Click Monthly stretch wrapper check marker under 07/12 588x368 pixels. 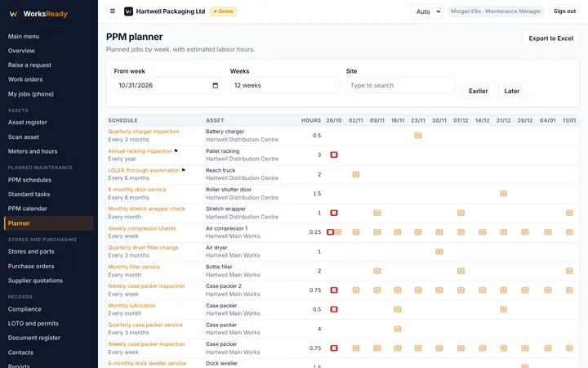(461, 213)
